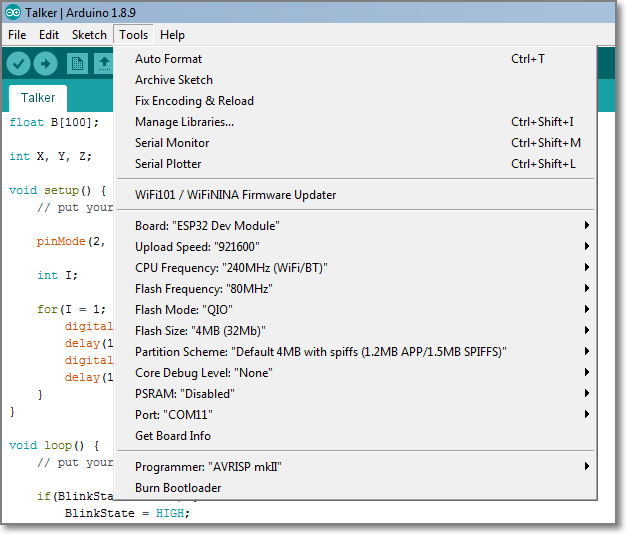
Task: Click the Arduino logo in title bar
Action: tap(13, 12)
